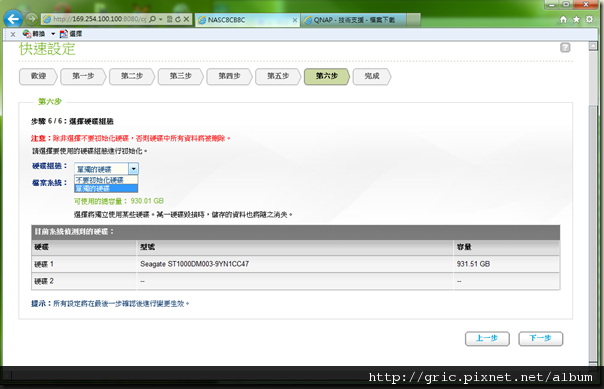Click the 選擇 toolbar button
The height and width of the screenshot is (389, 604).
click(71, 34)
